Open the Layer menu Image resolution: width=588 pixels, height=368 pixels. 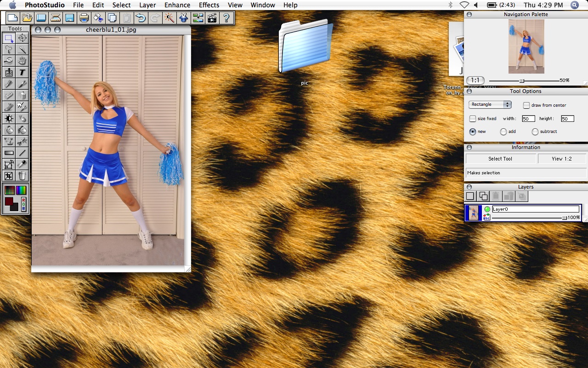pos(147,5)
